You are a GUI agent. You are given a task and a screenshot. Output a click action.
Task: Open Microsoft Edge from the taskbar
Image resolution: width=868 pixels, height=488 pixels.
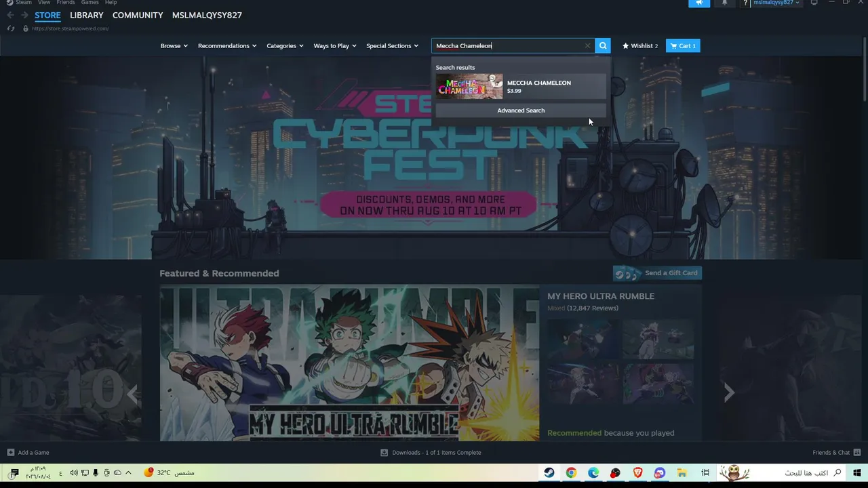593,472
